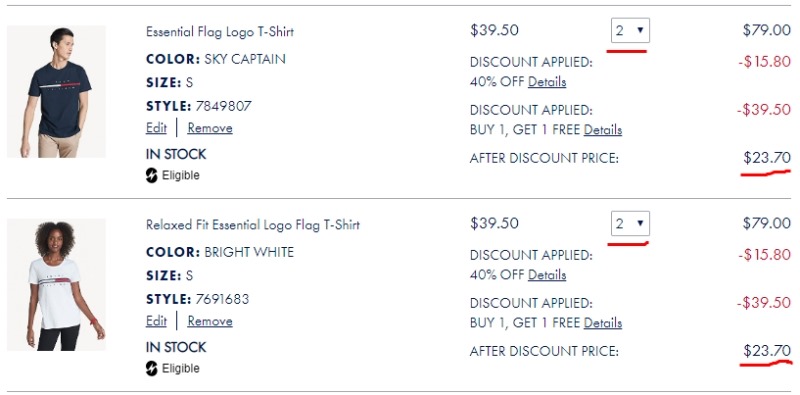Screen dimensions: 800x395
Task: Open the white Relaxed Fit T-Shirt thumbnail
Action: click(x=56, y=285)
